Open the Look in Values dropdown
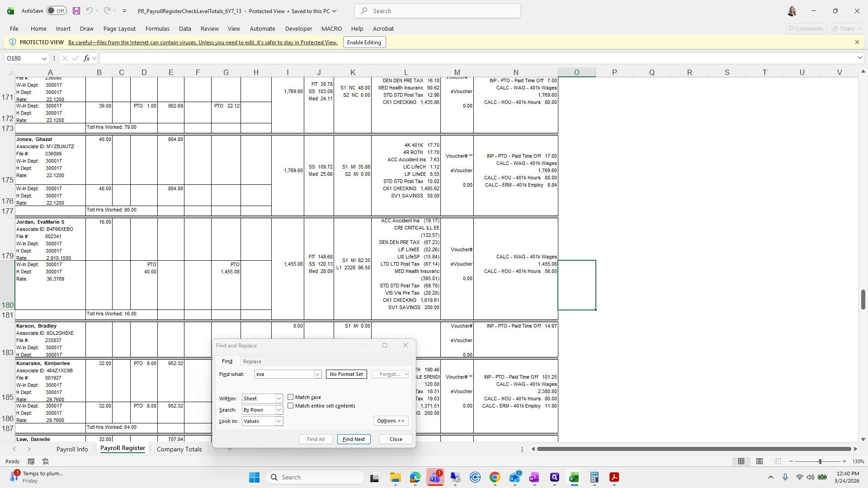Viewport: 868px width, 488px height. pos(279,421)
